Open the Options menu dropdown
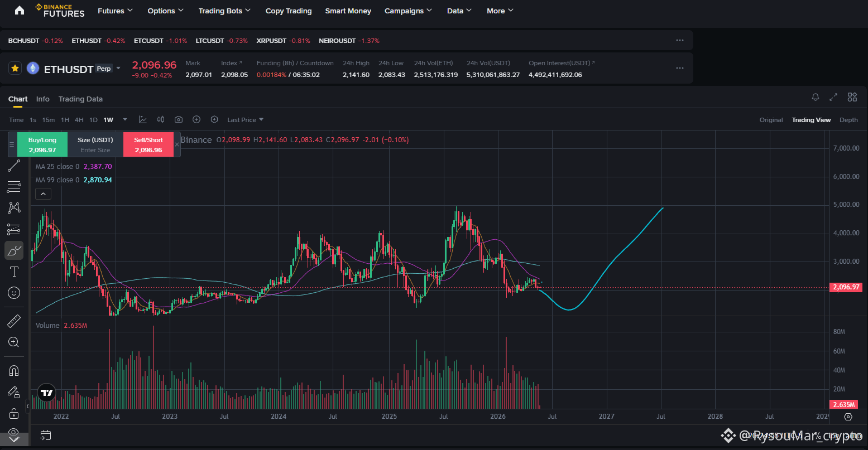 coord(166,11)
